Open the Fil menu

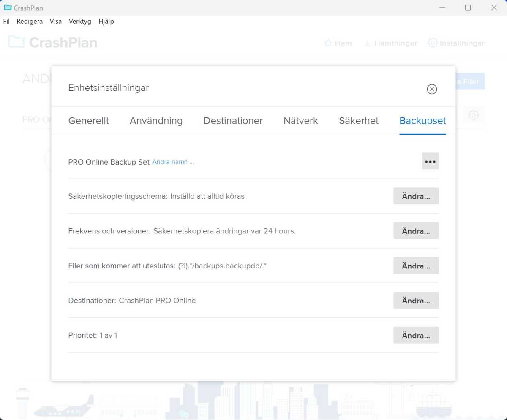click(x=6, y=22)
